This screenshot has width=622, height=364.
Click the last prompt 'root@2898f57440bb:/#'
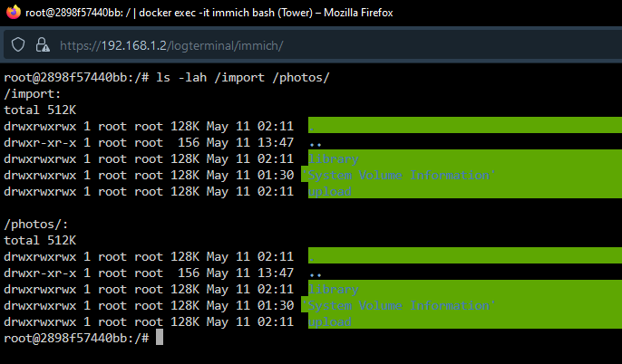pyautogui.click(x=76, y=339)
